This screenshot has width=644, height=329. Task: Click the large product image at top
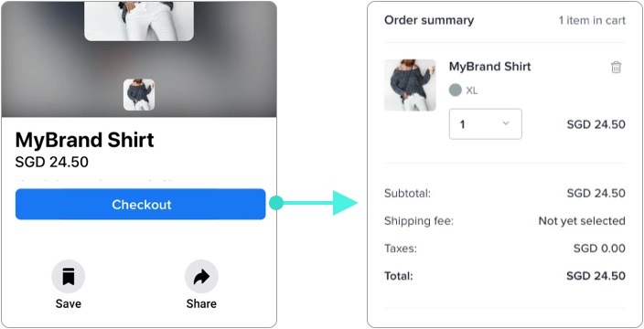click(x=139, y=20)
